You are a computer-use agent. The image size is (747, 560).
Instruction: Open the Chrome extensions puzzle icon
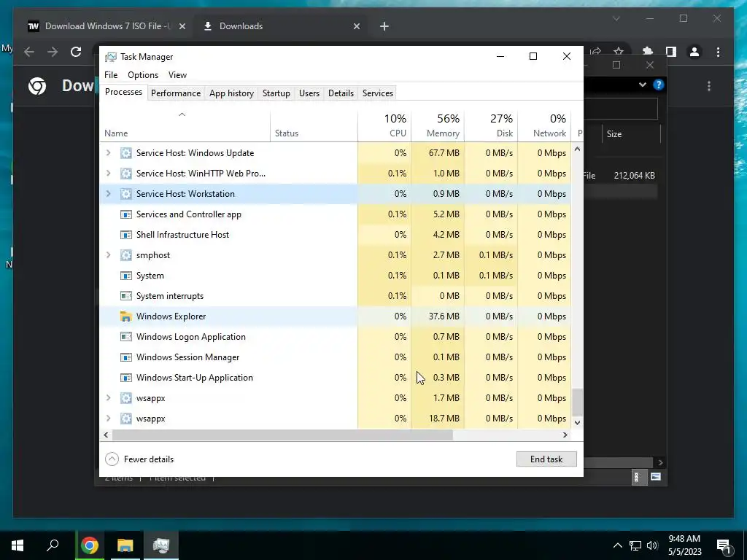coord(648,52)
